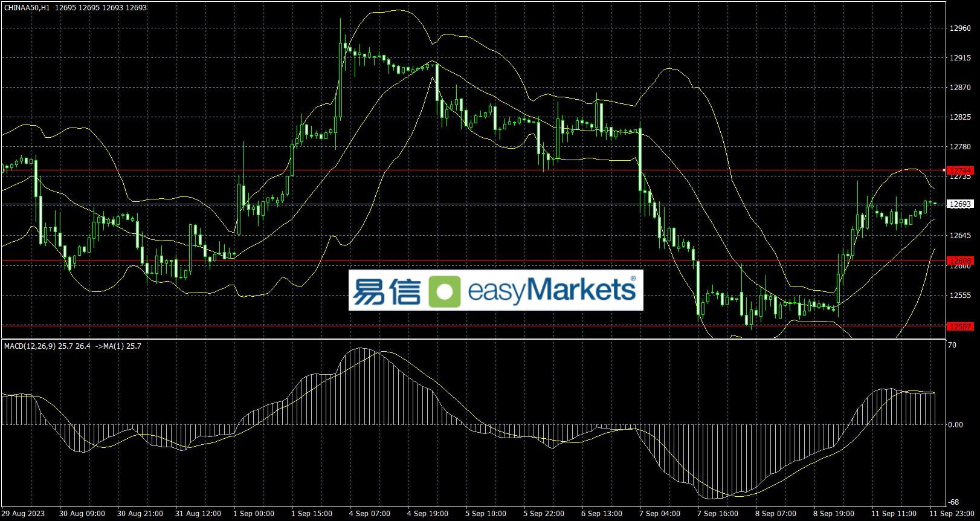This screenshot has width=980, height=521.
Task: Click the 5 Sep 10:00 time label
Action: click(x=486, y=514)
